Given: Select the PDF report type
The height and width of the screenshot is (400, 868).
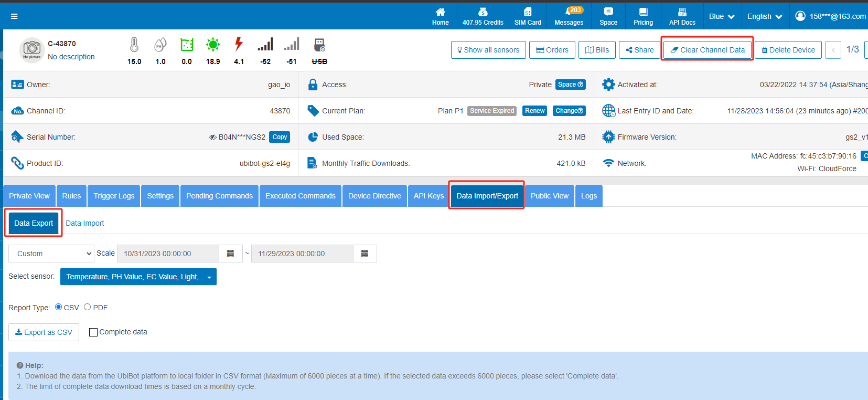Looking at the screenshot, I should point(88,307).
